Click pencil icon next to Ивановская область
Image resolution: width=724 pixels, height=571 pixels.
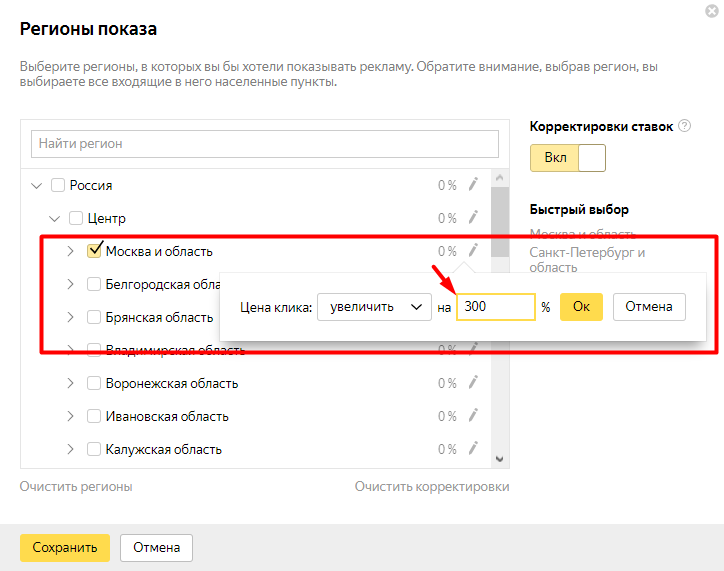point(474,415)
